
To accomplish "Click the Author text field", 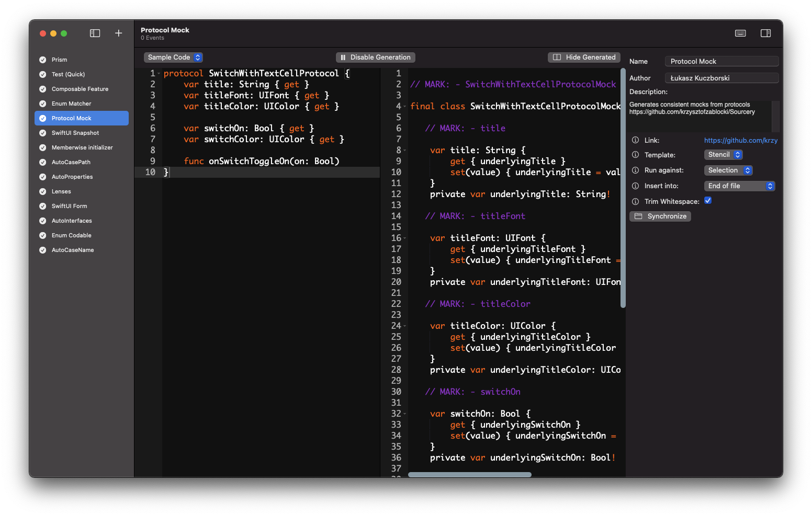I will pos(721,78).
